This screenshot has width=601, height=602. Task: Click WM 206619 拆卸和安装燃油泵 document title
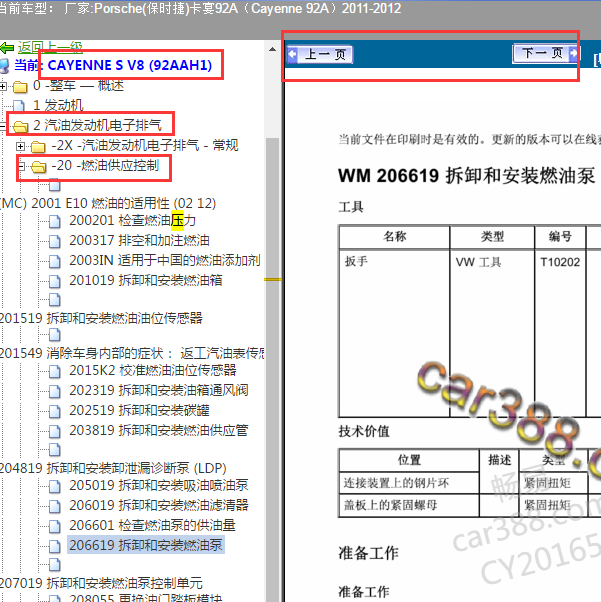(x=467, y=176)
